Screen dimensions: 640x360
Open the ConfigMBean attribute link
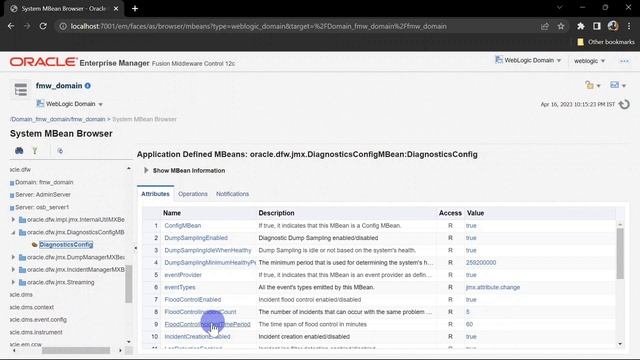182,226
